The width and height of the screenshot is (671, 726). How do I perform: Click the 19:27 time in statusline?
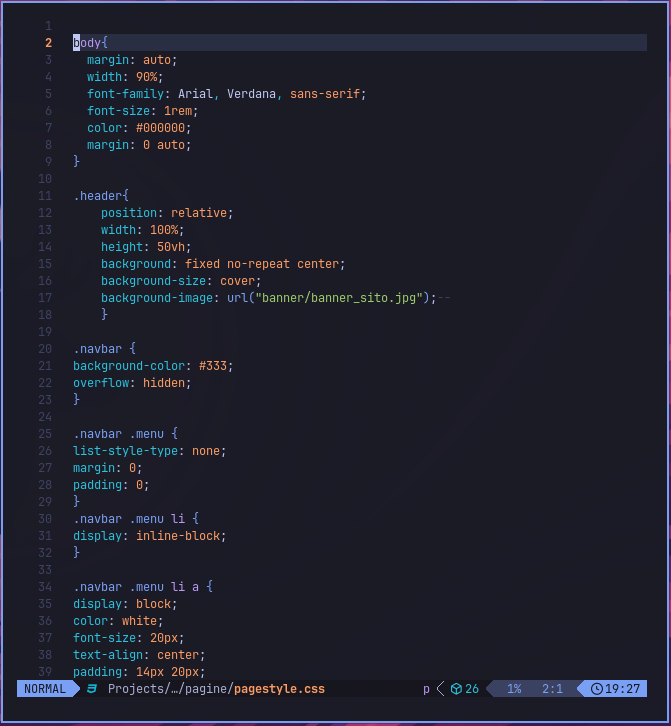[x=622, y=688]
